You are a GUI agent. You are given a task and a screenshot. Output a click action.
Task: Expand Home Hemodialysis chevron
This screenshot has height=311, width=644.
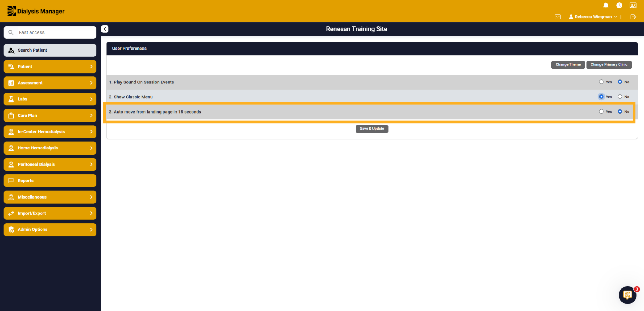[x=91, y=148]
